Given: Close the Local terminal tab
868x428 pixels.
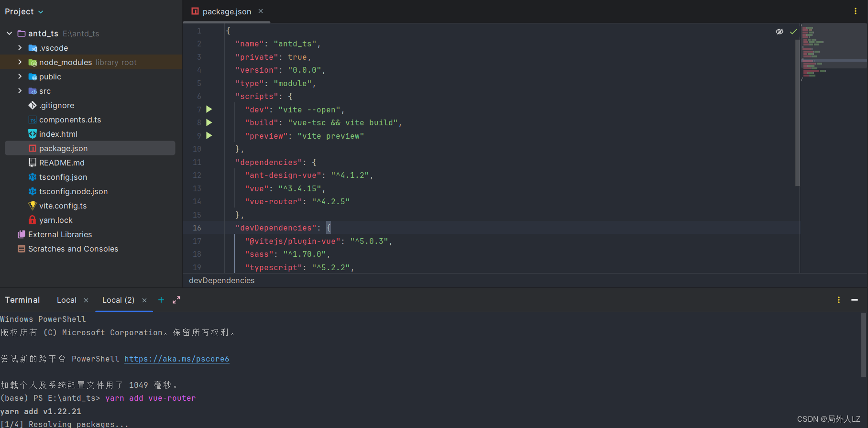Looking at the screenshot, I should click(86, 300).
